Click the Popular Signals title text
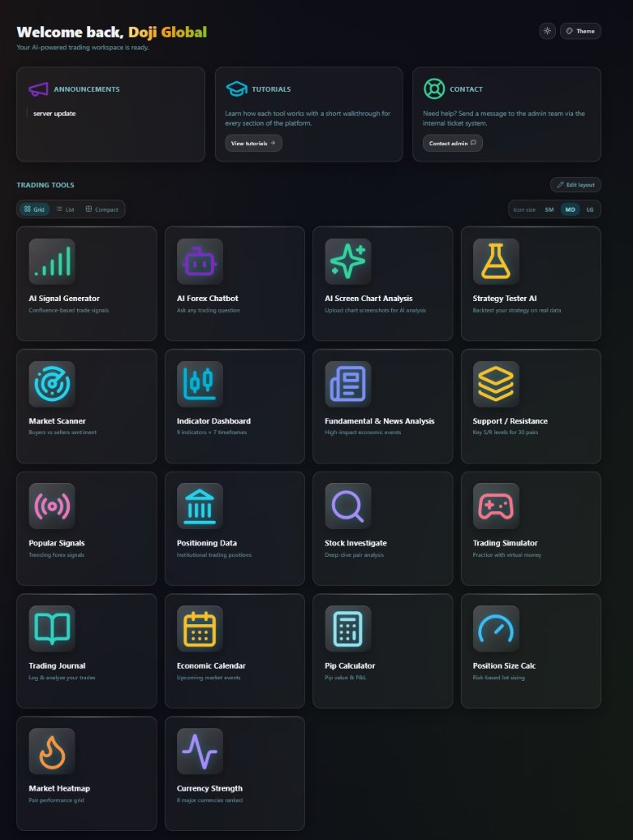The height and width of the screenshot is (840, 633). click(57, 543)
